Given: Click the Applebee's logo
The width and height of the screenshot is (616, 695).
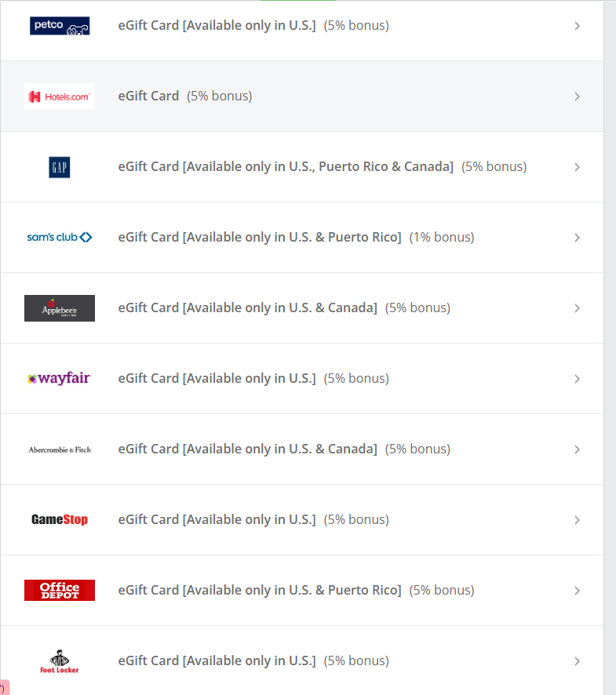Looking at the screenshot, I should pyautogui.click(x=60, y=308).
